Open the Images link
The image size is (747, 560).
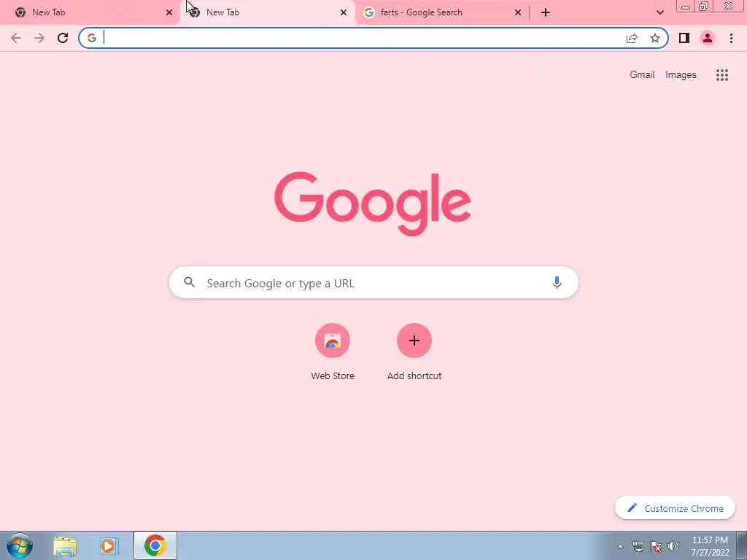point(681,75)
